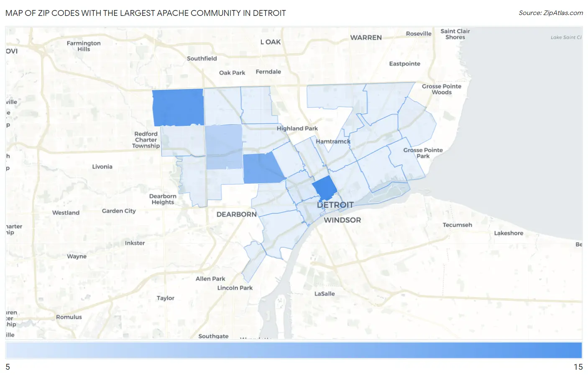Viewport: 588px width, 376px height.
Task: Click the Taylor label
Action: [x=165, y=298]
